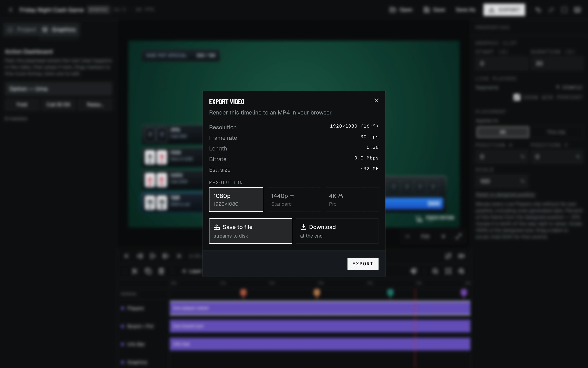Click the 'Bitrate' label
The height and width of the screenshot is (368, 588).
coord(218,159)
